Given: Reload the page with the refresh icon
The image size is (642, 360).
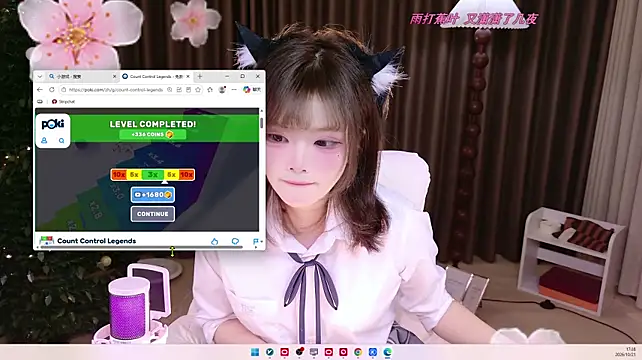Looking at the screenshot, I should click(x=52, y=89).
